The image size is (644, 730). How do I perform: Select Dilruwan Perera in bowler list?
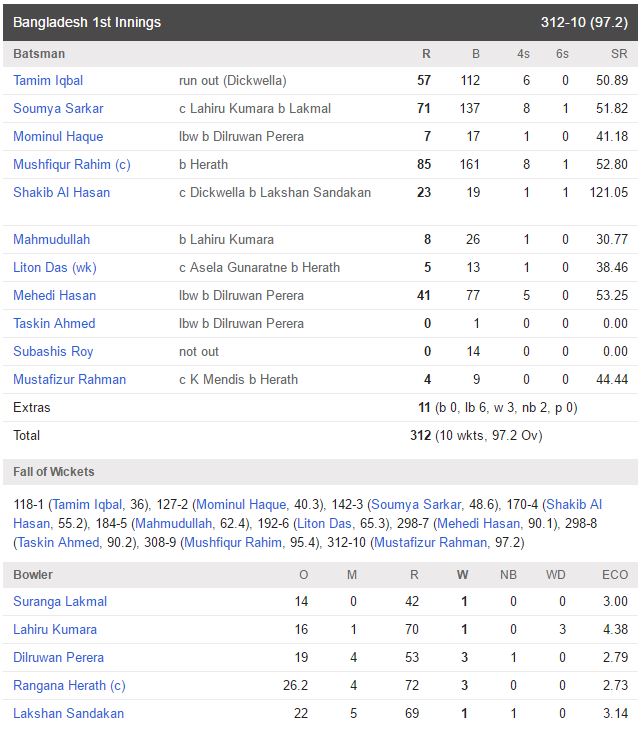[x=58, y=657]
